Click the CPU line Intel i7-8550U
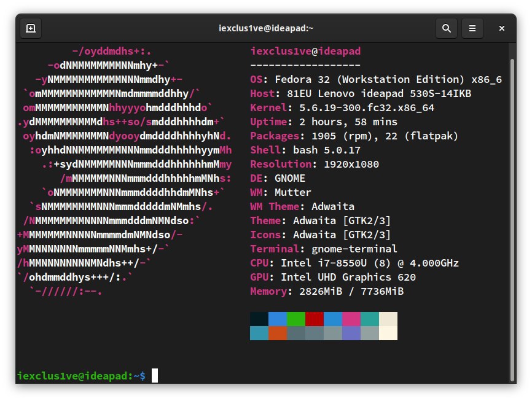This screenshot has height=401, width=532. (354, 263)
